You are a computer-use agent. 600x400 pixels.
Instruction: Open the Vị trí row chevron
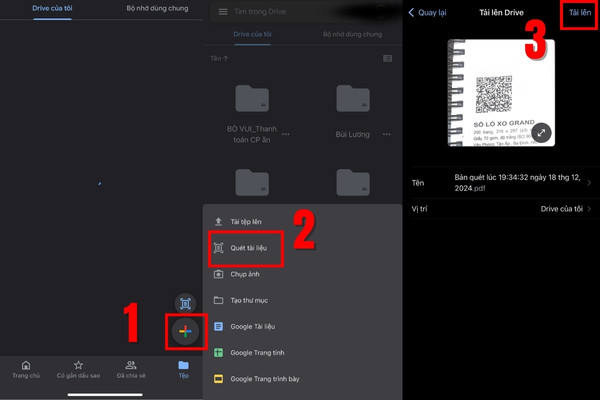[x=589, y=209]
